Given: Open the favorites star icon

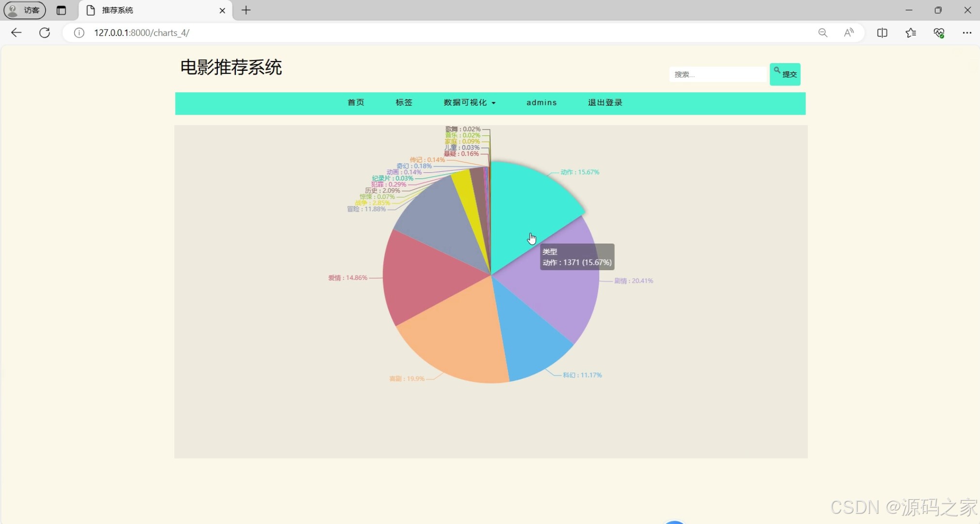Looking at the screenshot, I should tap(911, 33).
